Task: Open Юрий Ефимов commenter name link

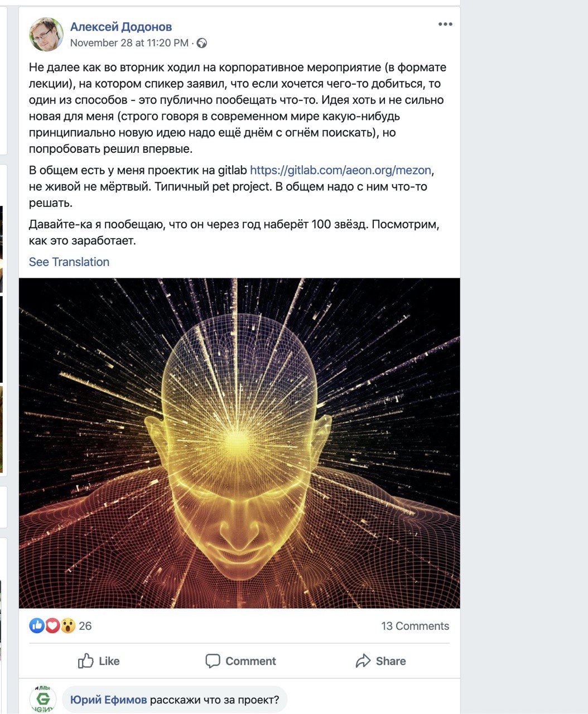Action: pyautogui.click(x=109, y=699)
